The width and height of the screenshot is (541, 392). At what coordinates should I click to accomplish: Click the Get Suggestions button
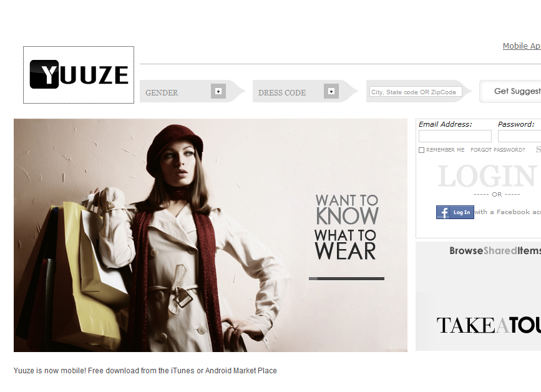[x=510, y=91]
